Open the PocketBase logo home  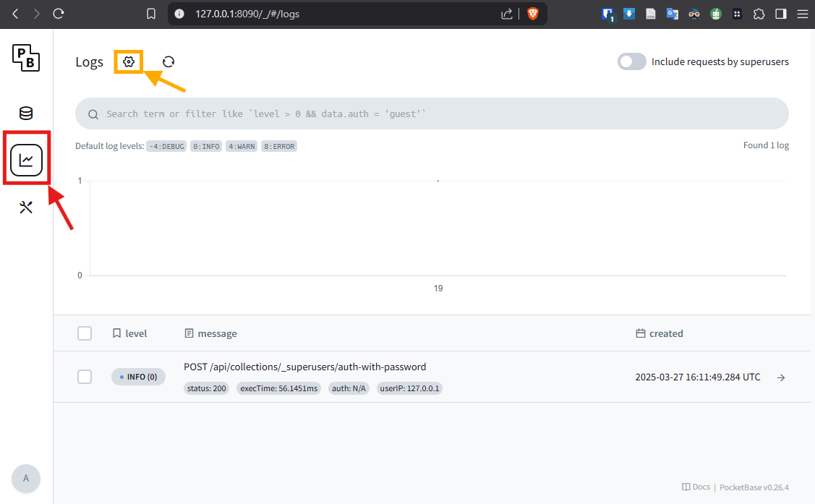pyautogui.click(x=26, y=58)
